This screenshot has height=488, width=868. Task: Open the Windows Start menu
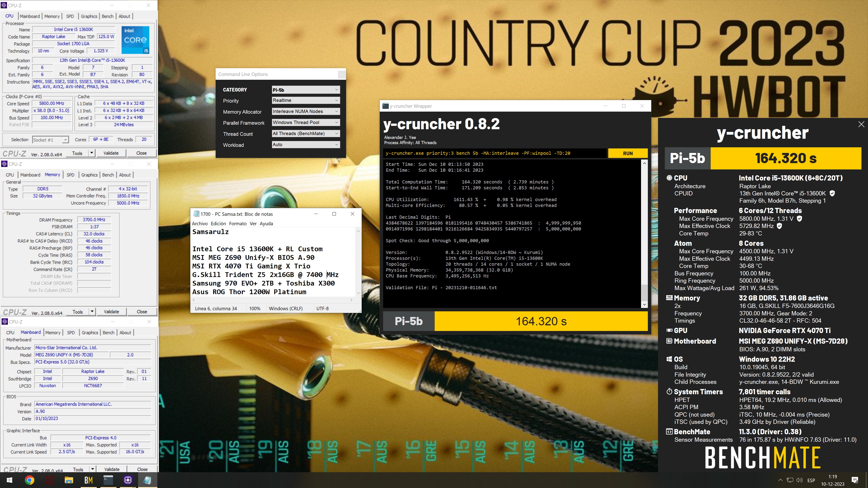[9, 480]
